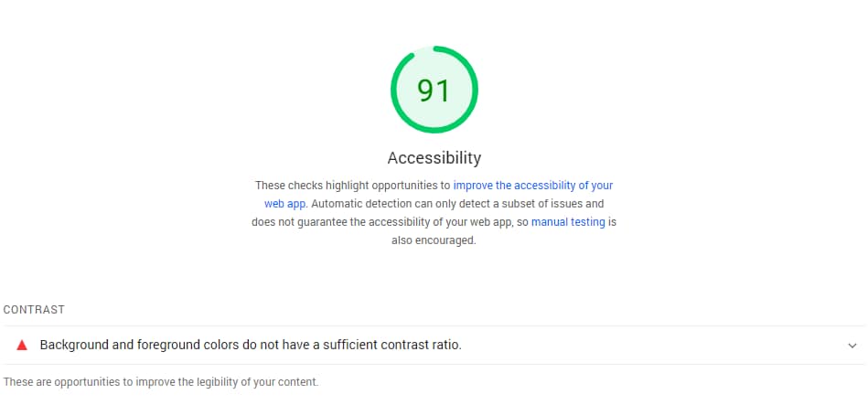
Task: Click the "also encouraged." text
Action: [x=434, y=240]
